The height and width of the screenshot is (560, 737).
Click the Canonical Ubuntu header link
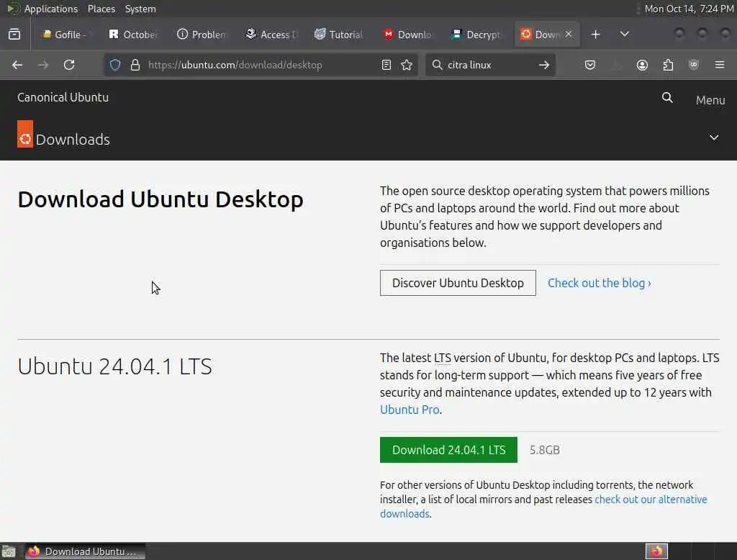click(x=63, y=97)
